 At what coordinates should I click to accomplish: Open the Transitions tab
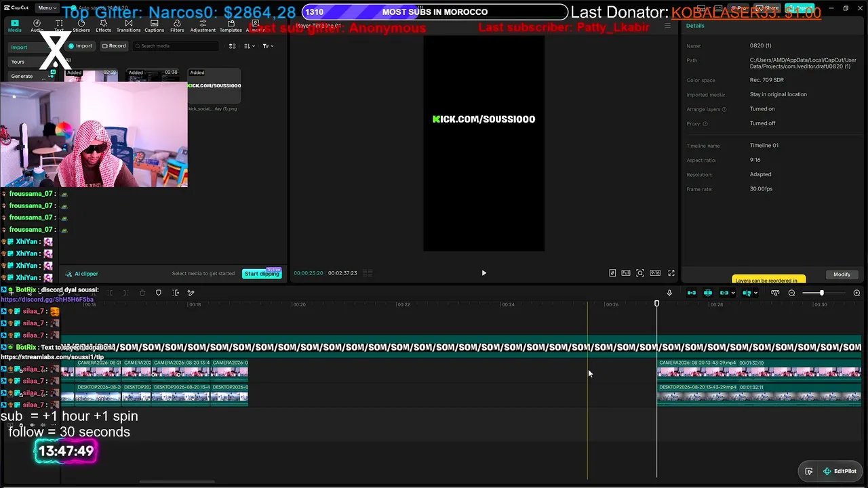(x=128, y=26)
